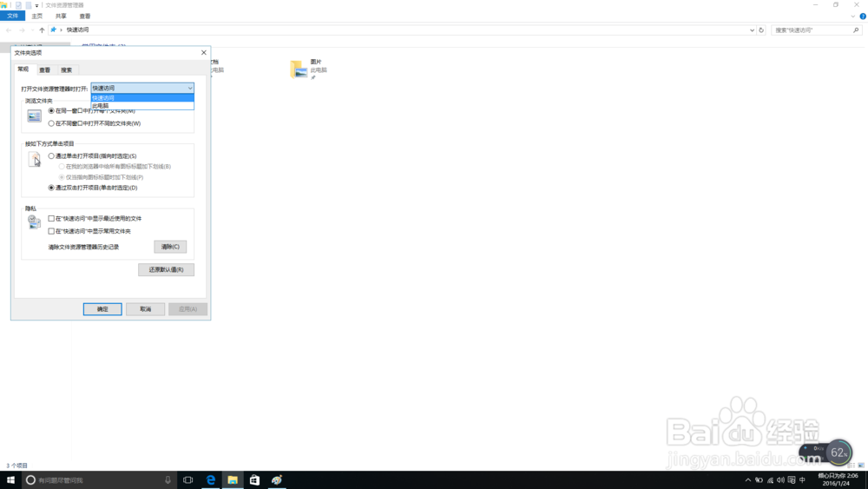
Task: Click the volume speaker tray icon
Action: (x=780, y=480)
